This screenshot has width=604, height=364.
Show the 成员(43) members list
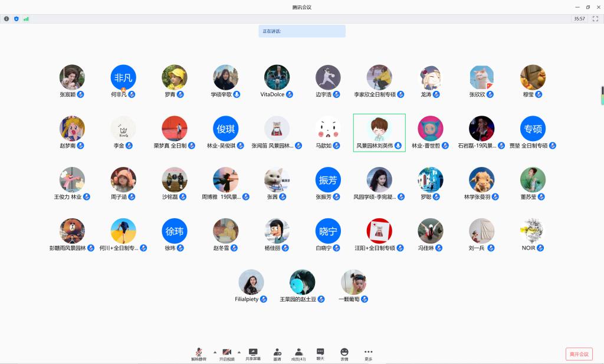click(298, 353)
